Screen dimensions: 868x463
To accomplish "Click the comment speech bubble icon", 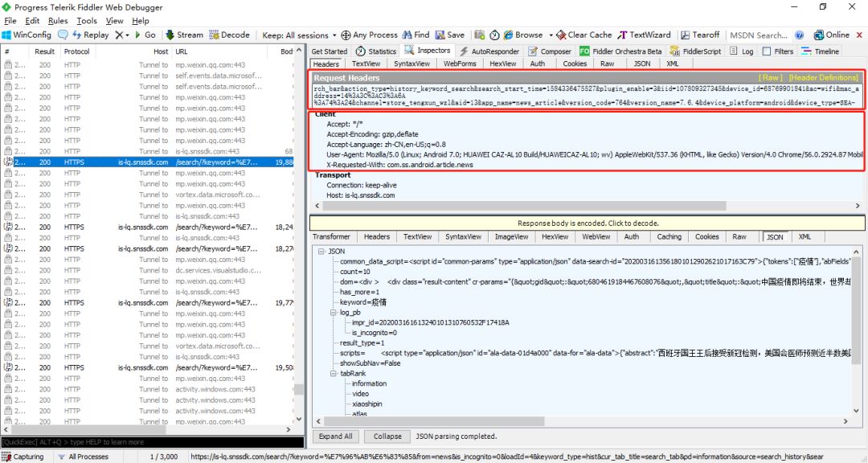I will pos(63,35).
